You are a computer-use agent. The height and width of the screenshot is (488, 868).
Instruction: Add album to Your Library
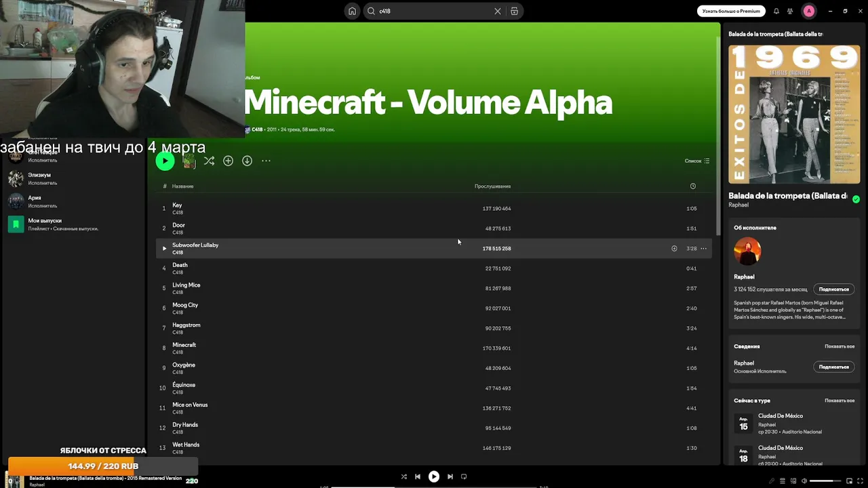pos(228,161)
